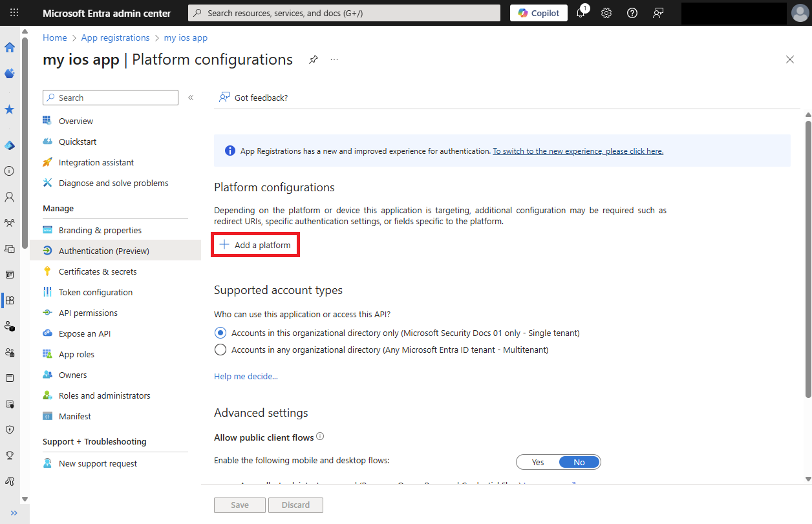This screenshot has height=524, width=812.
Task: Select Authentication (Preview) menu item
Action: point(115,251)
